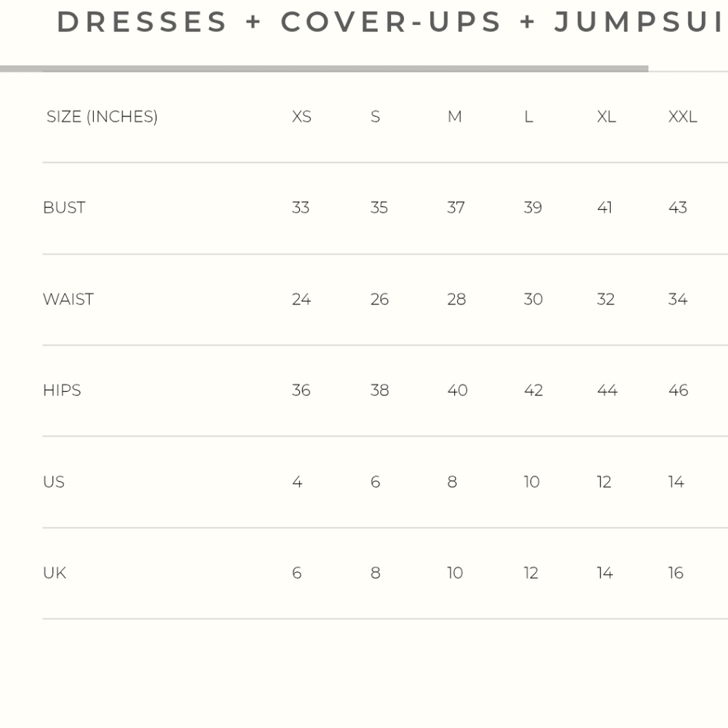Click the M size column header
728x728 pixels.
click(x=454, y=116)
